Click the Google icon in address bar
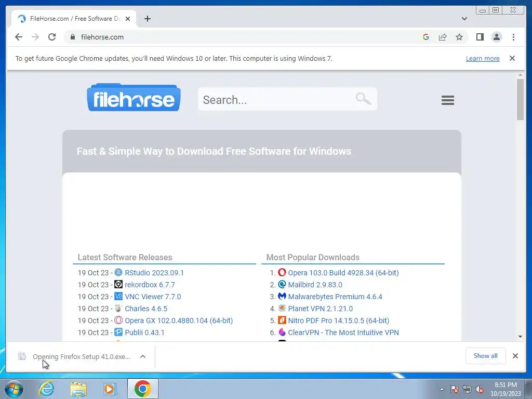The image size is (532, 399). 426,37
